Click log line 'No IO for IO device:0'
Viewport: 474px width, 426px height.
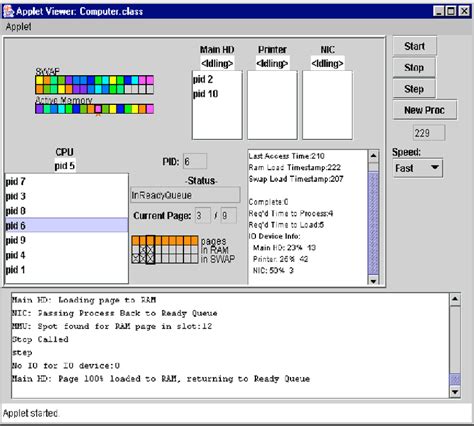(66, 366)
